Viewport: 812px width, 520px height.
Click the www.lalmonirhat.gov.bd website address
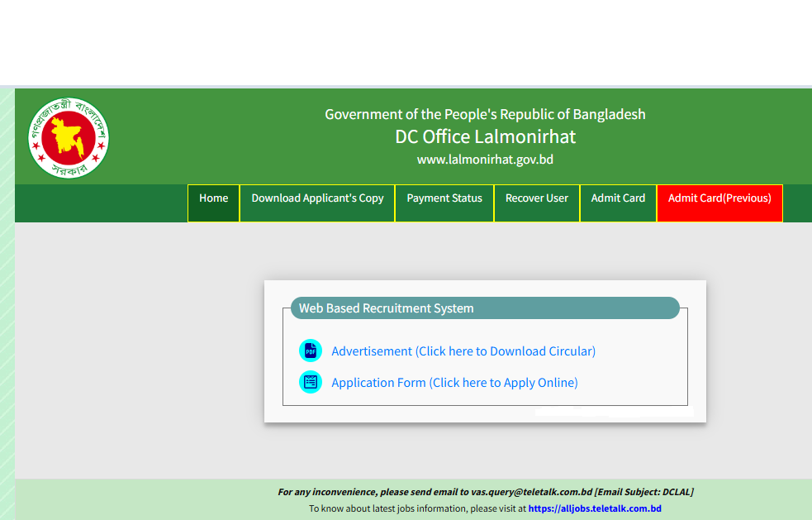(485, 160)
